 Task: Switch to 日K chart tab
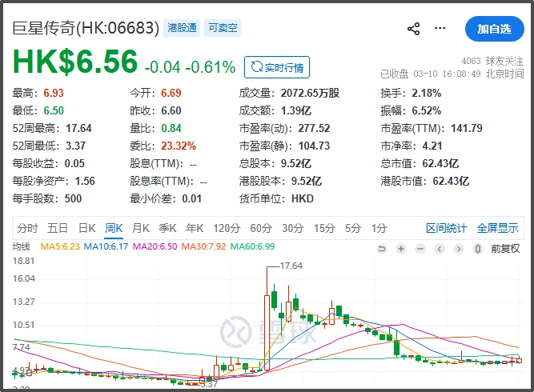point(86,228)
